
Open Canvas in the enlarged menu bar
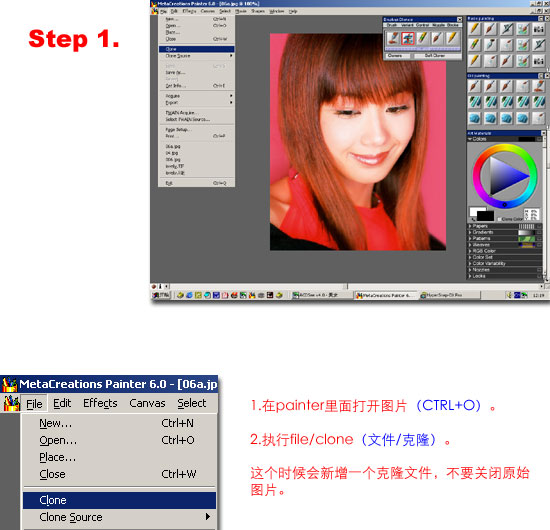tap(147, 403)
